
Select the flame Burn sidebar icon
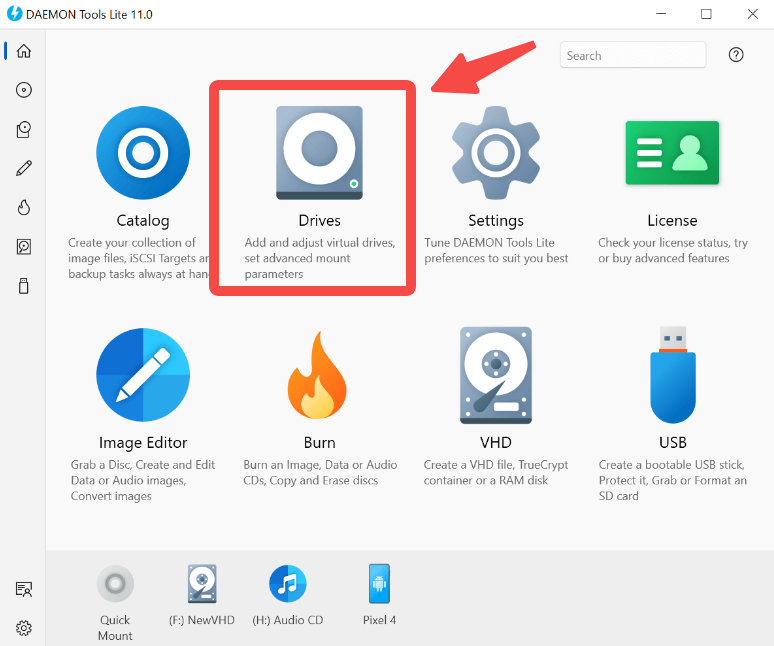point(24,207)
